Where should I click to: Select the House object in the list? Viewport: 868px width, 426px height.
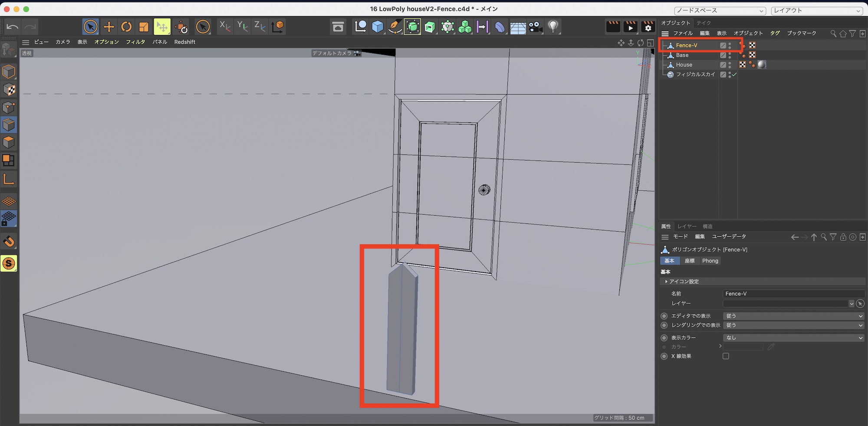684,65
